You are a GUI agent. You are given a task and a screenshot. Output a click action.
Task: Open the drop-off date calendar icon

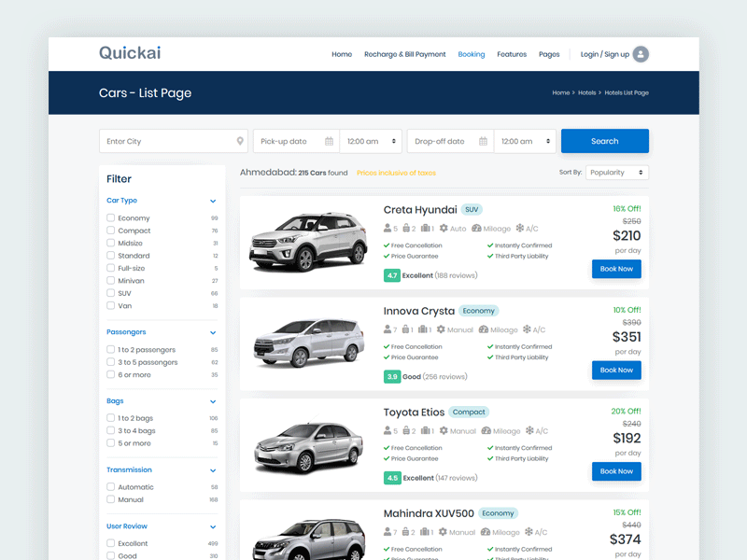[483, 141]
